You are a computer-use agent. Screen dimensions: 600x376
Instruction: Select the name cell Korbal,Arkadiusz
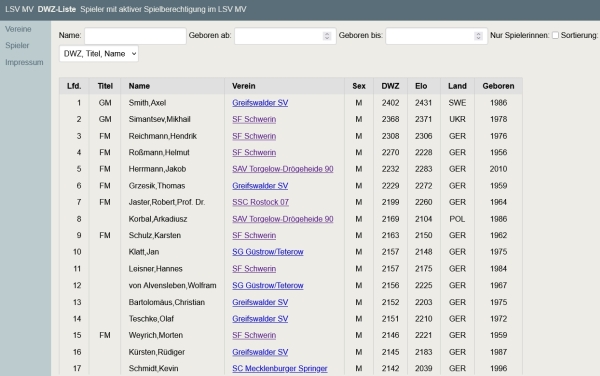[158, 219]
